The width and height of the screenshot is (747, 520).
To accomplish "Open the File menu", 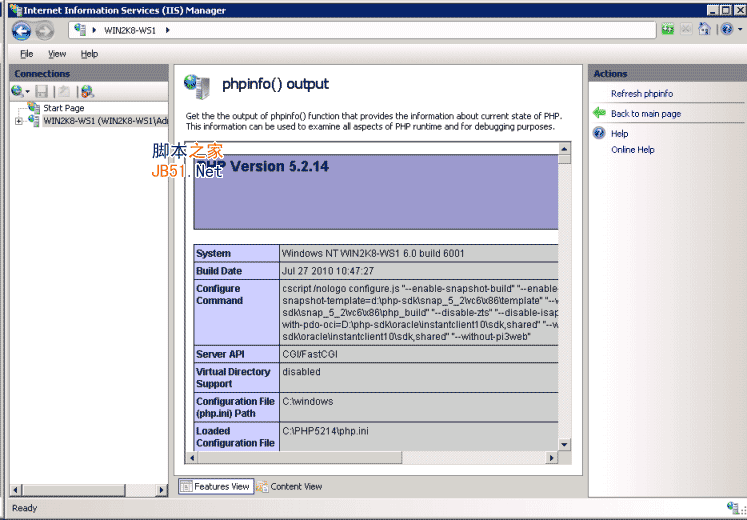I will pos(26,54).
